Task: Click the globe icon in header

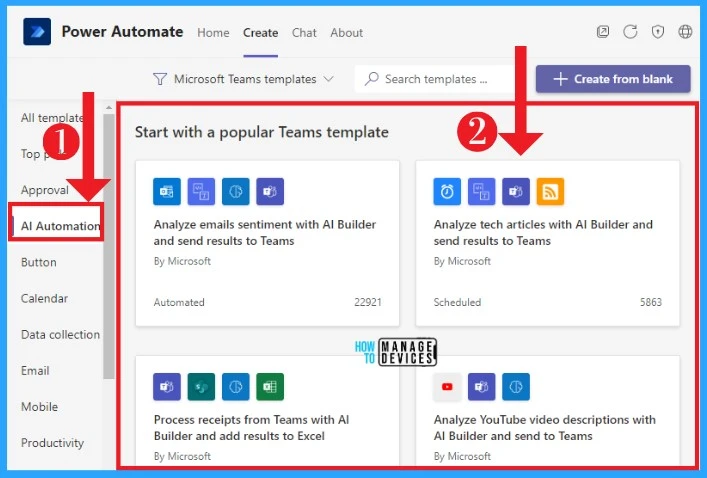Action: pyautogui.click(x=685, y=32)
